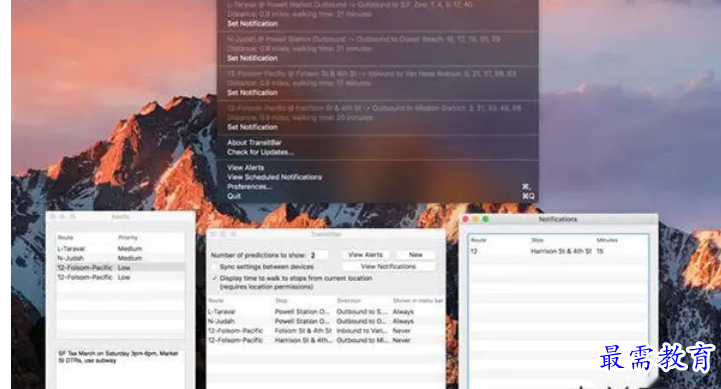Click Outbound to O... direction cell
This screenshot has width=721, height=389.
point(362,321)
